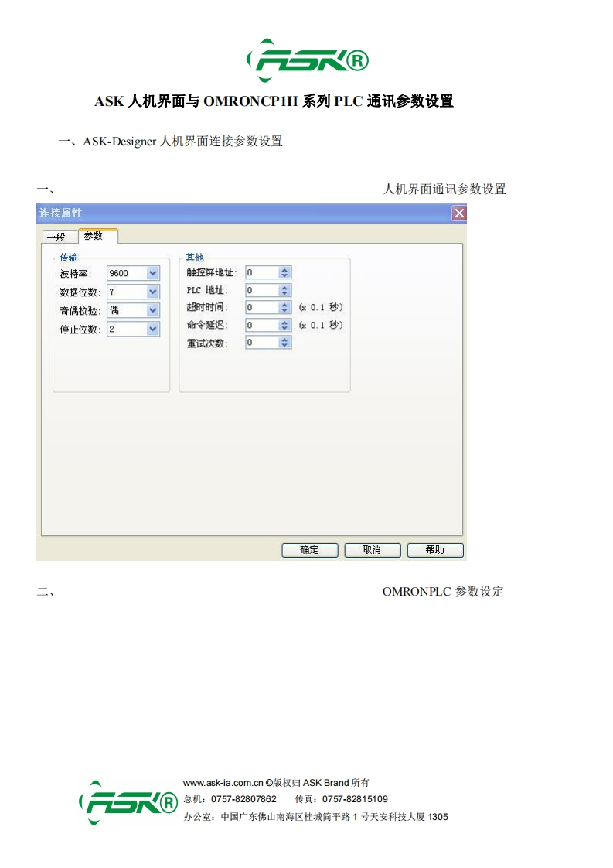
Task: Select the 参数 tab
Action: pos(97,236)
